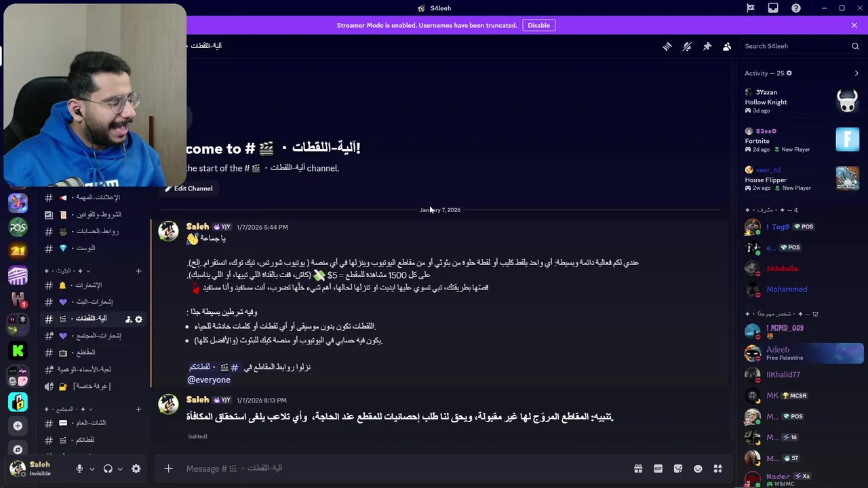Viewport: 868px width, 488px height.
Task: Expand microphone input options arrow
Action: (x=92, y=469)
